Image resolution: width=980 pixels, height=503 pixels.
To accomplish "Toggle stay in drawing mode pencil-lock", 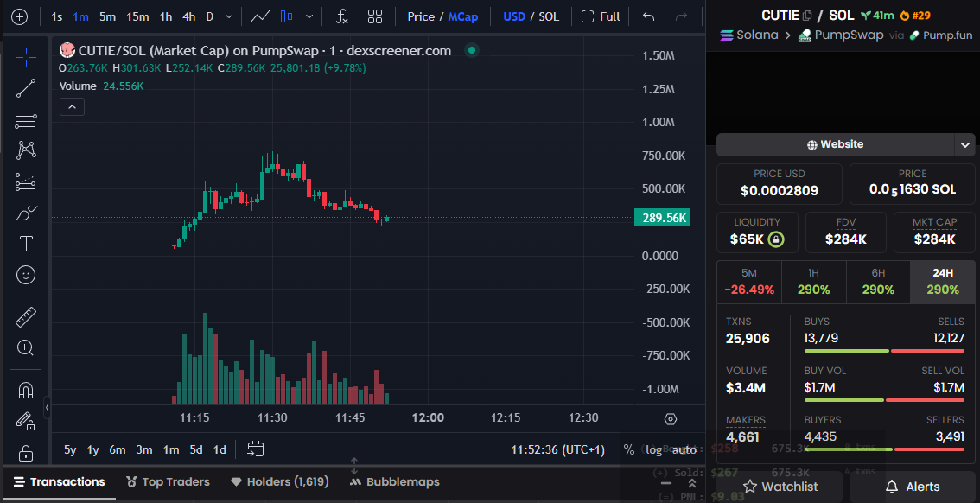I will (x=26, y=421).
